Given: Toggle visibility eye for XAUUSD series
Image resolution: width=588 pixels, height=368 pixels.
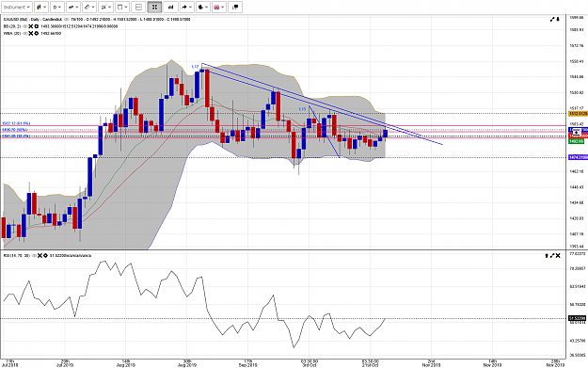Looking at the screenshot, I should coord(67,19).
